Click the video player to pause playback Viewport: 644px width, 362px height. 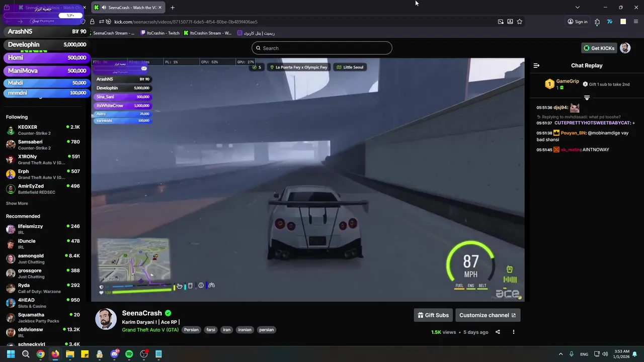point(308,179)
